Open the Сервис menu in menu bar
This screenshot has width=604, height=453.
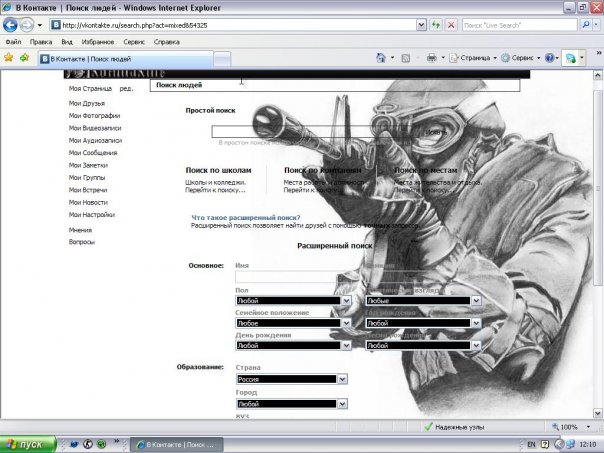point(134,42)
